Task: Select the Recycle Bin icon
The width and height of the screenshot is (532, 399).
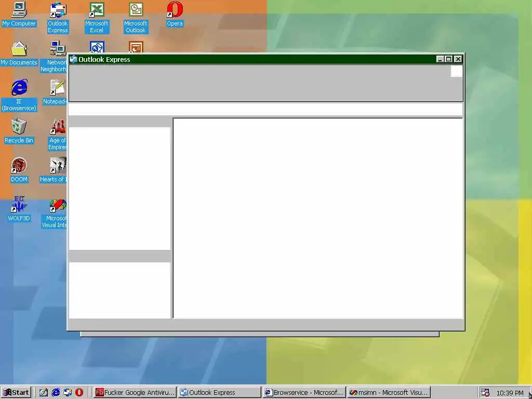Action: coord(19,131)
